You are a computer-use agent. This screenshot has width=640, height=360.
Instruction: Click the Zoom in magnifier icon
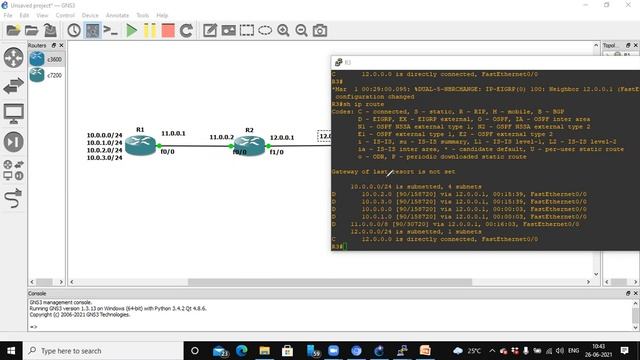coord(283,31)
